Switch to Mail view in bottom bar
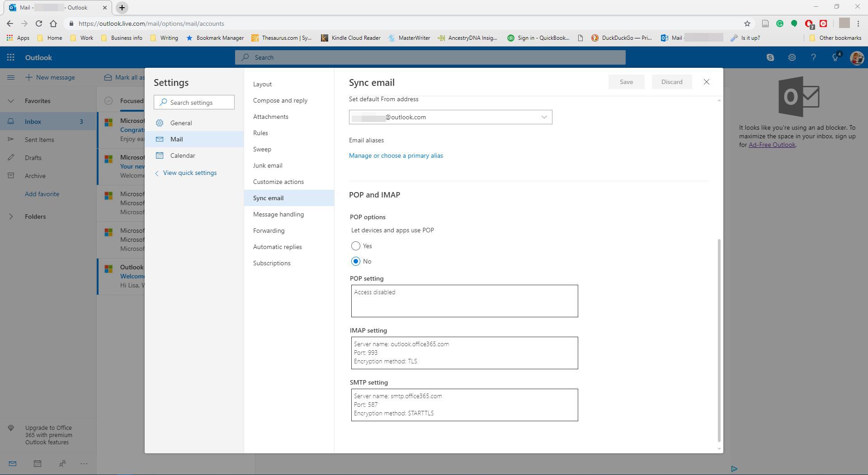Screen dimensions: 868x475 [x=13, y=463]
